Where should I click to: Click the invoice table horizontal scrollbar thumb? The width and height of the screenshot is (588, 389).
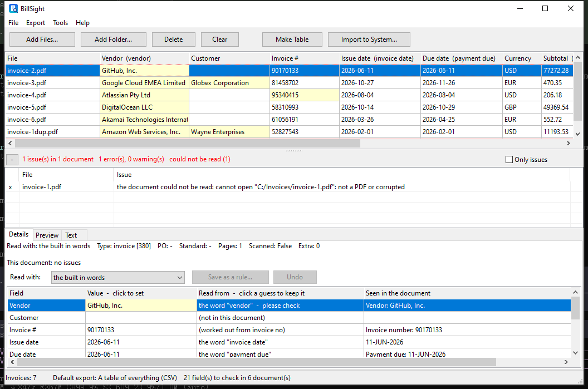pyautogui.click(x=188, y=143)
